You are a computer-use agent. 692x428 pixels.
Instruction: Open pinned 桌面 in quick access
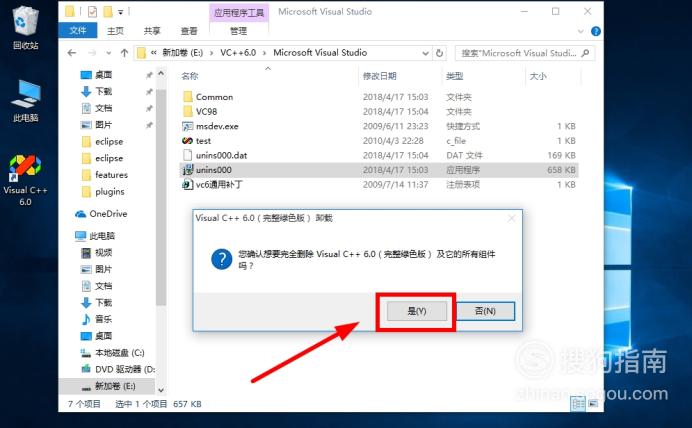pyautogui.click(x=97, y=75)
